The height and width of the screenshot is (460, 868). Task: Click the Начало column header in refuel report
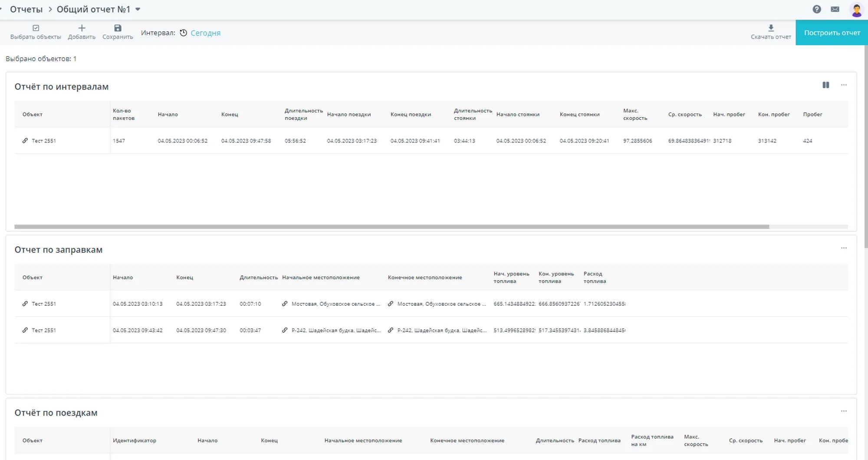123,278
